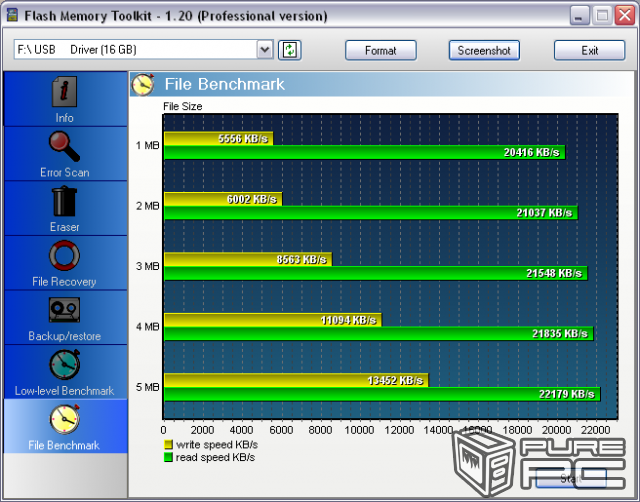Click the 11094 KB/s write bar

pyautogui.click(x=273, y=320)
